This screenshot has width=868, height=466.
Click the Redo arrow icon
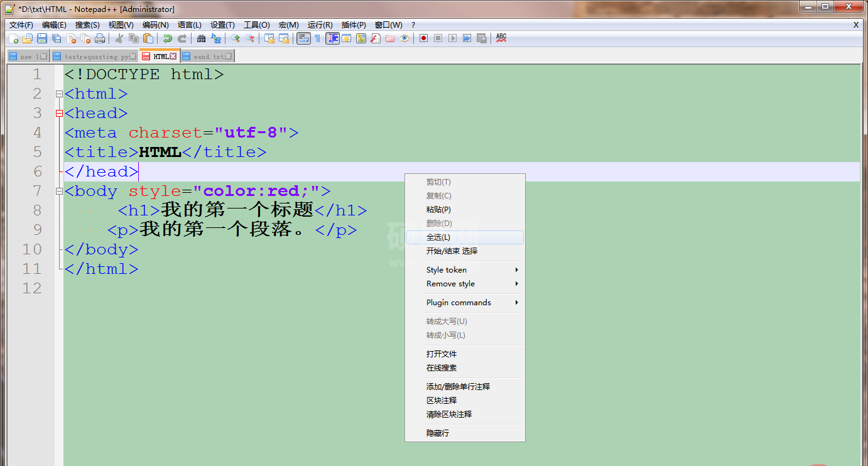tap(182, 38)
